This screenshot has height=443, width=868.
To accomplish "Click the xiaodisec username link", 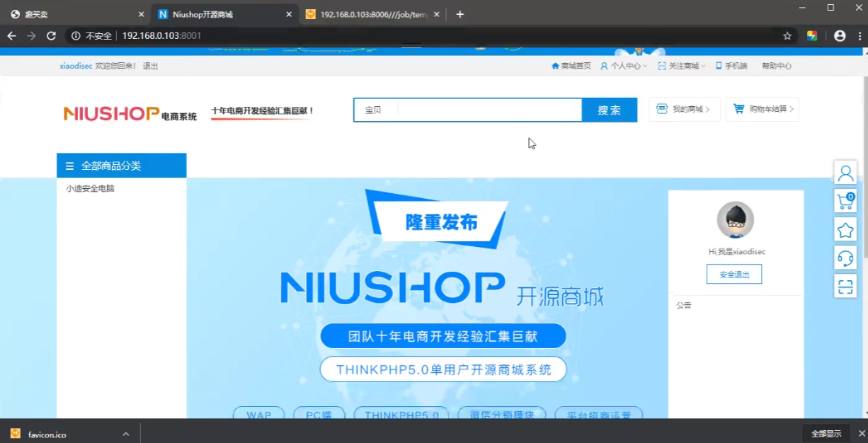I will click(76, 66).
